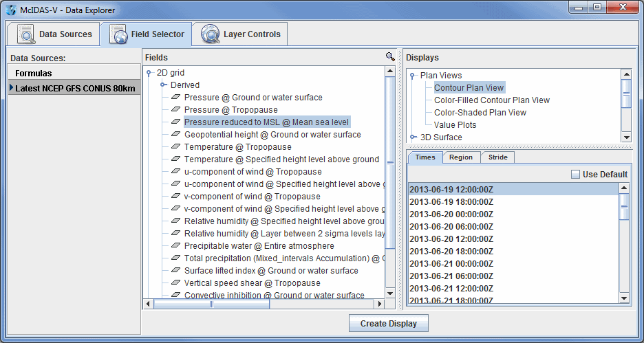Viewport: 644px width, 343px height.
Task: Select Pressure @ Ground or water surface
Action: (x=253, y=98)
